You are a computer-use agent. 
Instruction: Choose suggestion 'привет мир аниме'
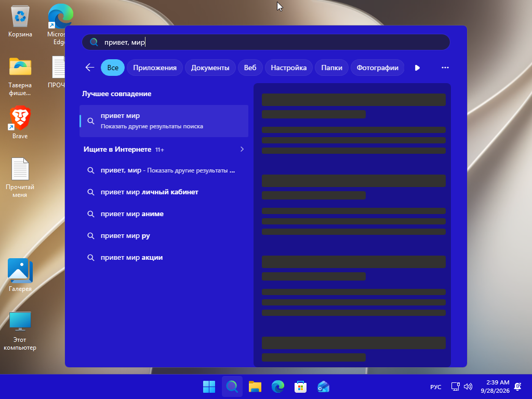(164, 214)
